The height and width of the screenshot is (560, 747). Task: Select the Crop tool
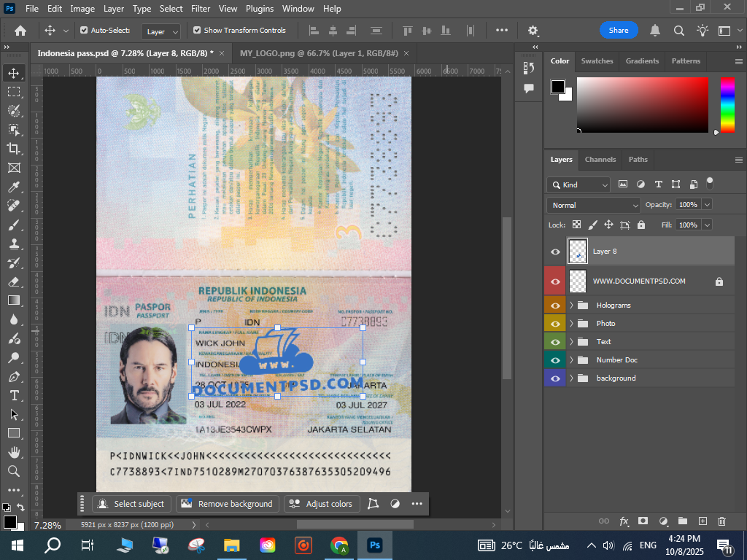pos(13,149)
